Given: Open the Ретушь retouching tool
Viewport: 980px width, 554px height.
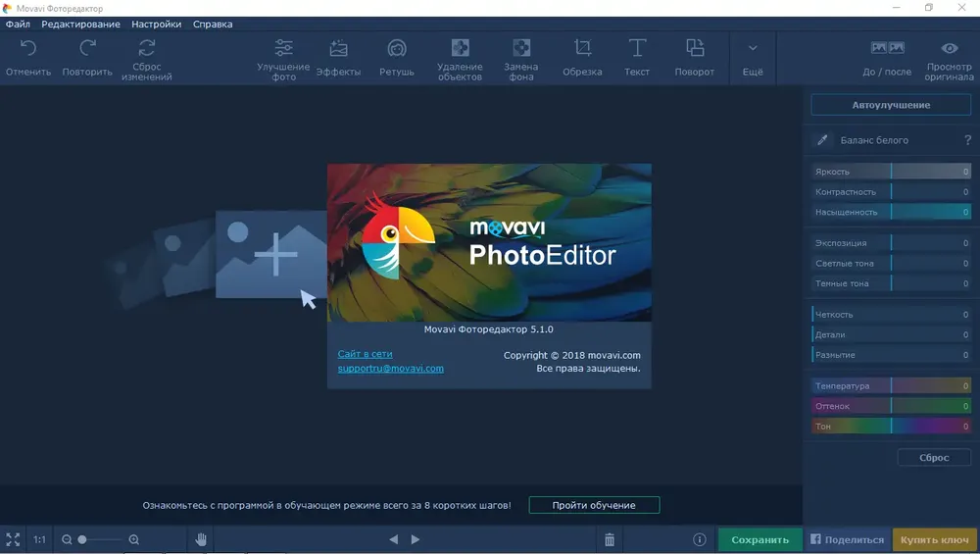Looking at the screenshot, I should pyautogui.click(x=397, y=57).
